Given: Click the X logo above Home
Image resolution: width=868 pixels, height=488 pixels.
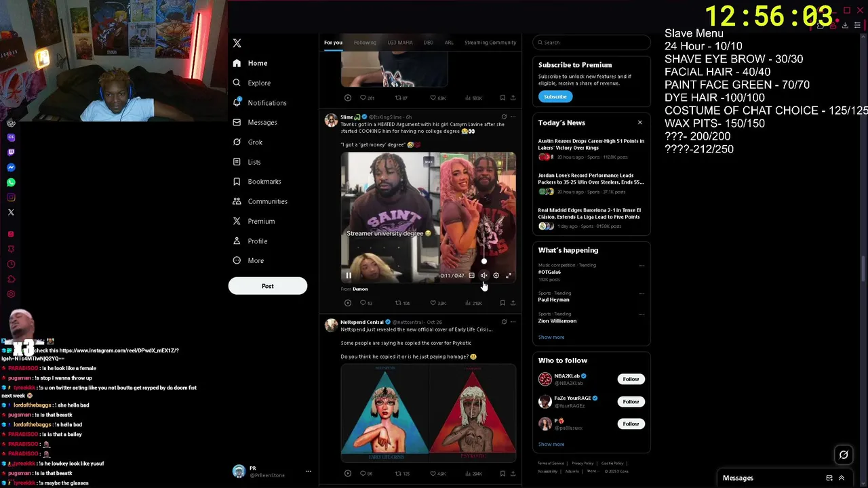Looking at the screenshot, I should [237, 43].
